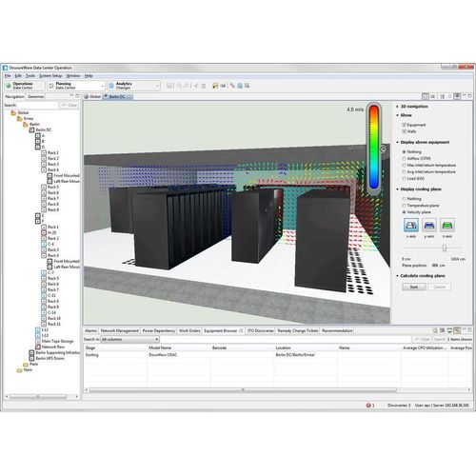Click the Clear button in Navigation search
Image resolution: width=476 pixels, height=476 pixels.
[69, 105]
